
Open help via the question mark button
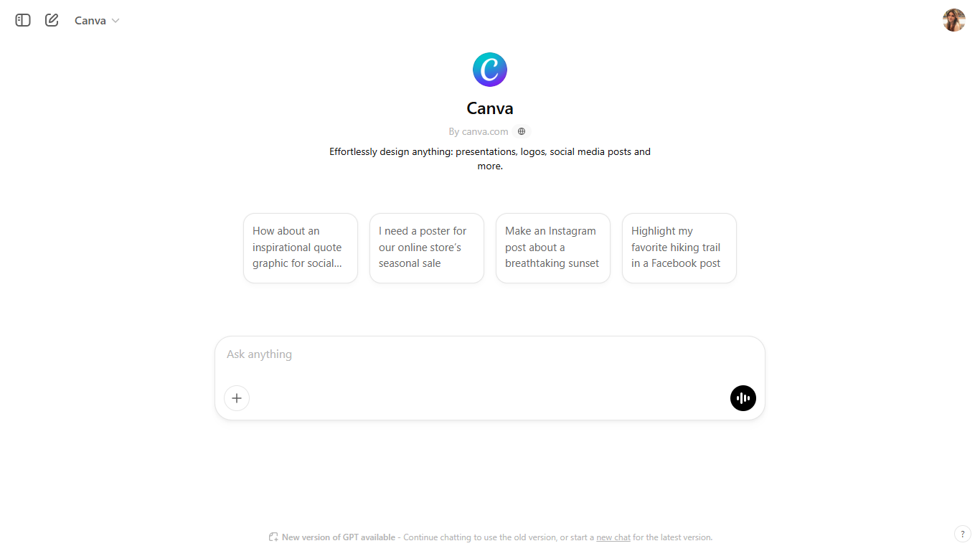962,534
